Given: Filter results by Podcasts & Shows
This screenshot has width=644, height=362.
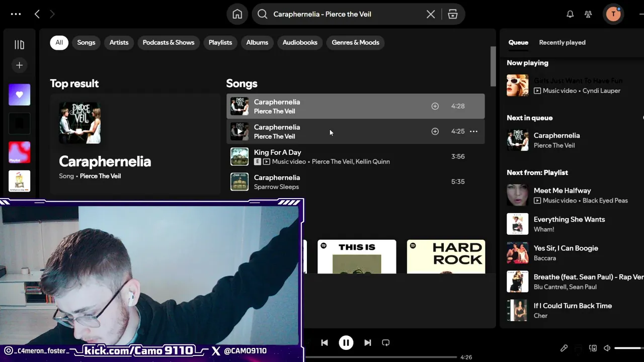Looking at the screenshot, I should tap(169, 42).
